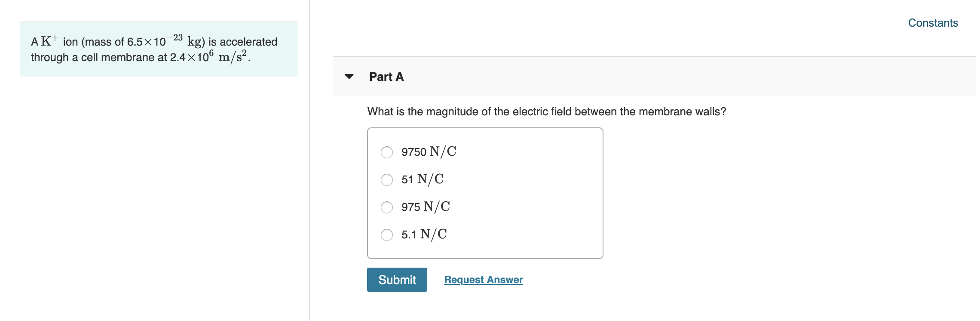
Task: Click Request Answer
Action: [x=483, y=279]
